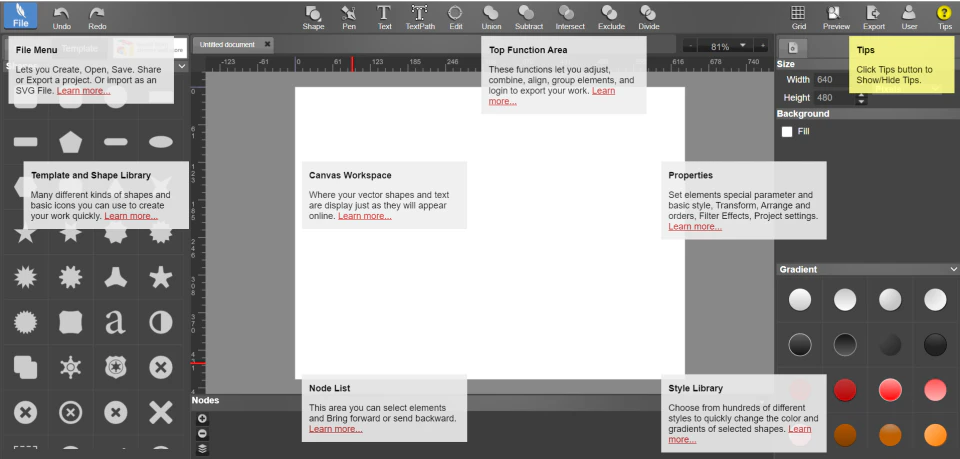Apply the Divide operation

coord(648,18)
